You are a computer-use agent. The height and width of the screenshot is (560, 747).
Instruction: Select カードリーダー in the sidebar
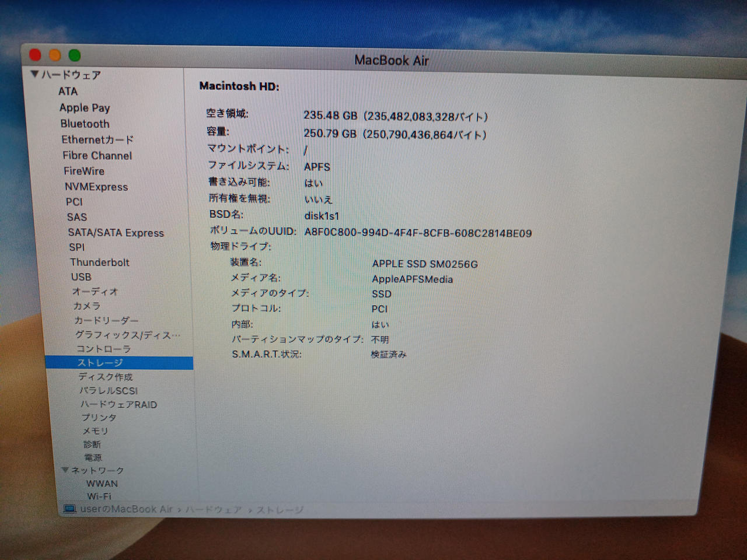coord(106,320)
